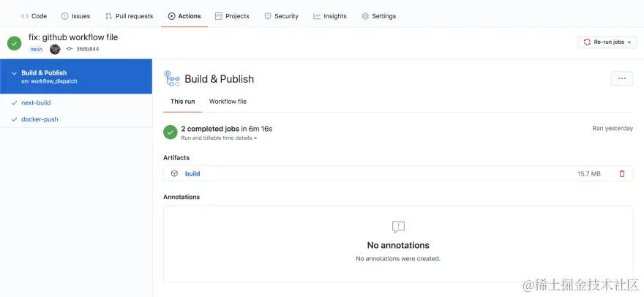View the Insights tab
Screen dimensions: 644x297
[330, 16]
